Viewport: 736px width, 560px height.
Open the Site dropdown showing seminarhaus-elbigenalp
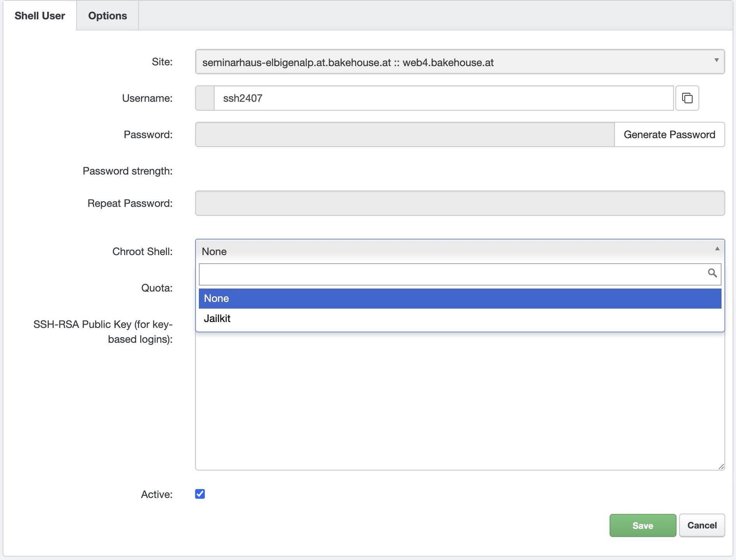459,62
